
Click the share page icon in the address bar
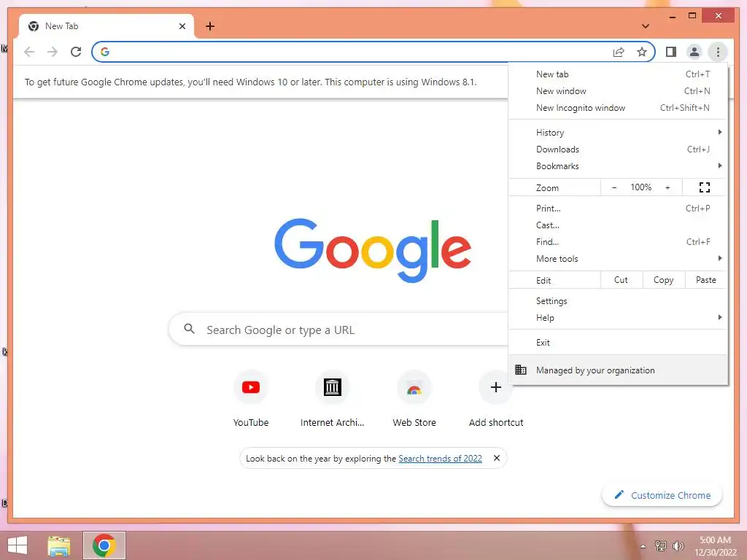[x=619, y=52]
